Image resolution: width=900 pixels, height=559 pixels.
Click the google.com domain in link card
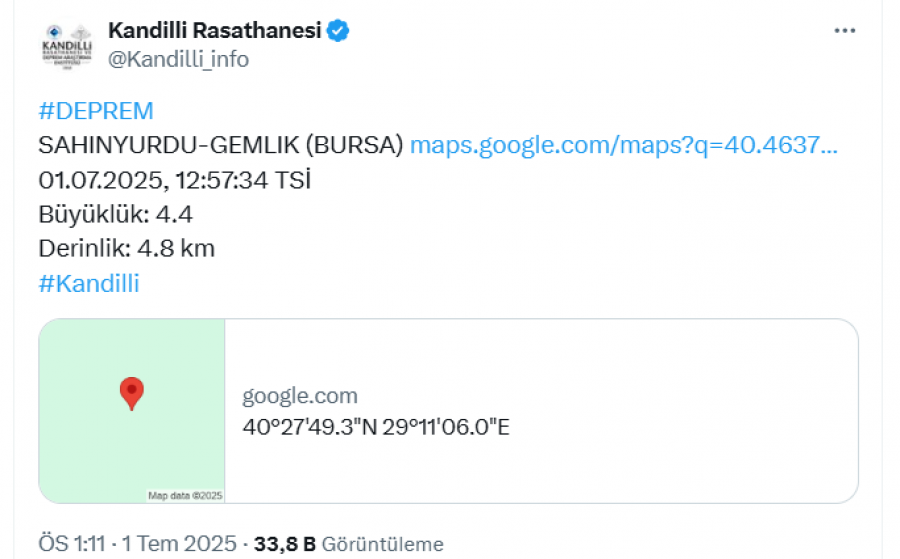click(300, 395)
